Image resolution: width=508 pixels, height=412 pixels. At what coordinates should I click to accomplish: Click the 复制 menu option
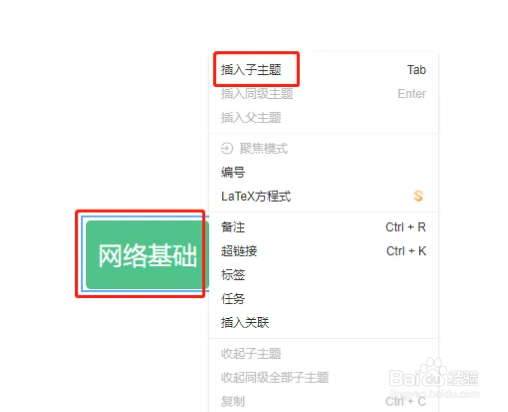(x=323, y=401)
